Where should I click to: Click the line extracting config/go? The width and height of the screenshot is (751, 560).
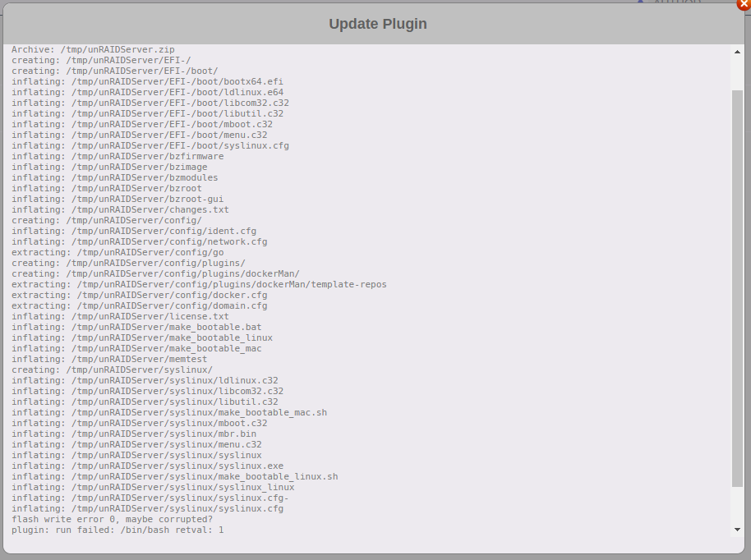point(117,252)
